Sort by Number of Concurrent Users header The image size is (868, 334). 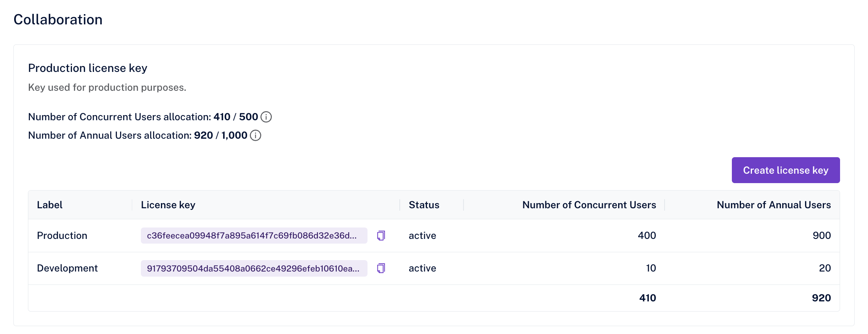click(589, 205)
